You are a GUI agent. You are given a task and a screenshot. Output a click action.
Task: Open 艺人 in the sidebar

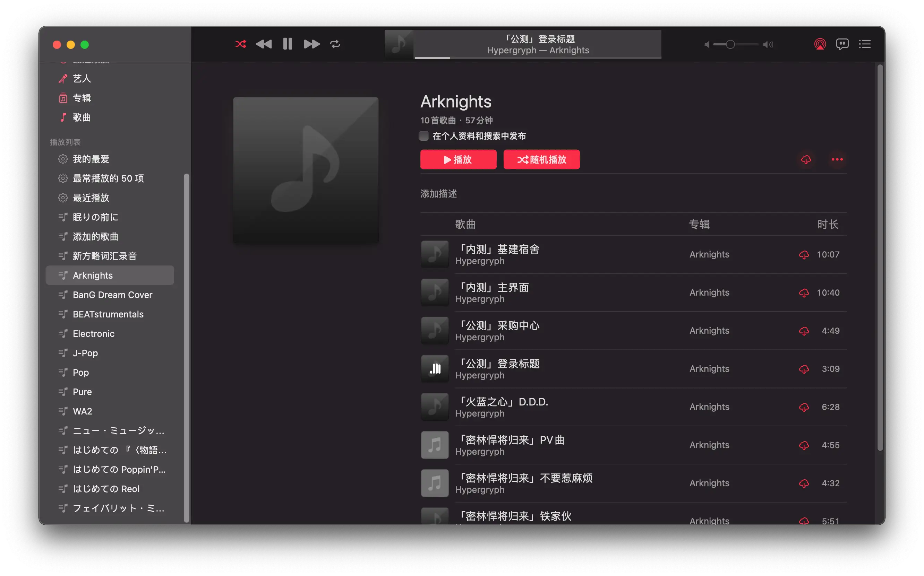[110, 78]
